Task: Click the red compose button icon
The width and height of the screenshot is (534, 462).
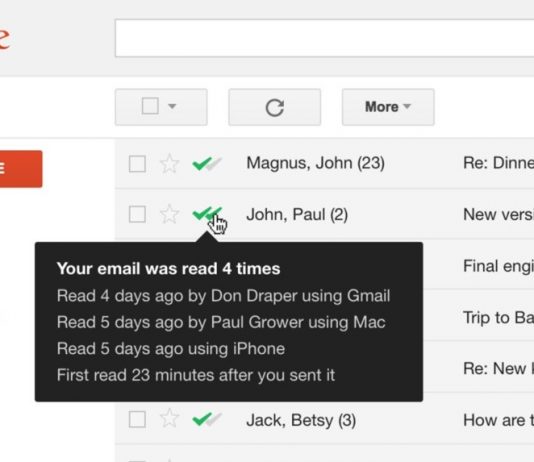Action: click(x=20, y=169)
